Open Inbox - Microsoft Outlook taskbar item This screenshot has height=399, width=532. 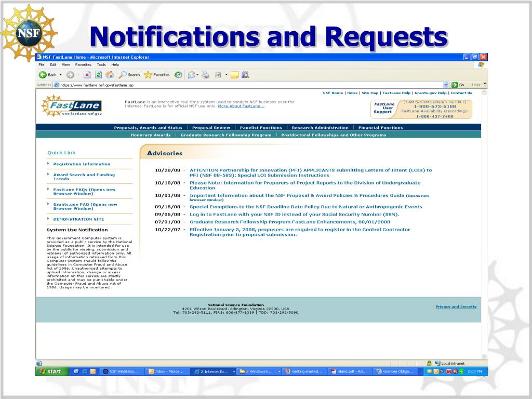pyautogui.click(x=168, y=371)
